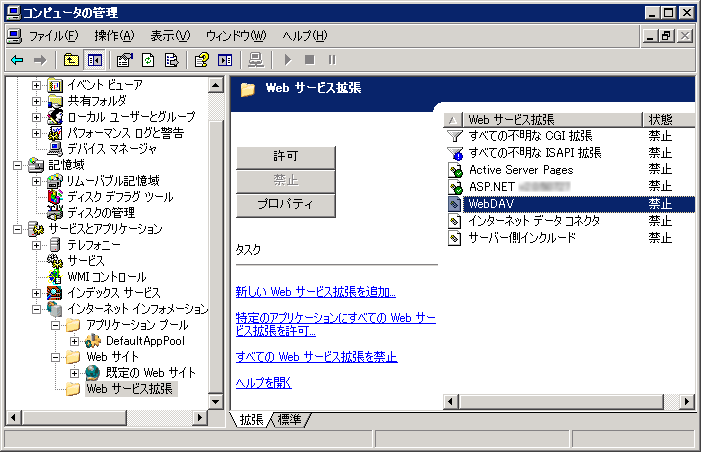The image size is (701, 452).
Task: Expand the リムーバブル記憶域 node
Action: pos(36,181)
